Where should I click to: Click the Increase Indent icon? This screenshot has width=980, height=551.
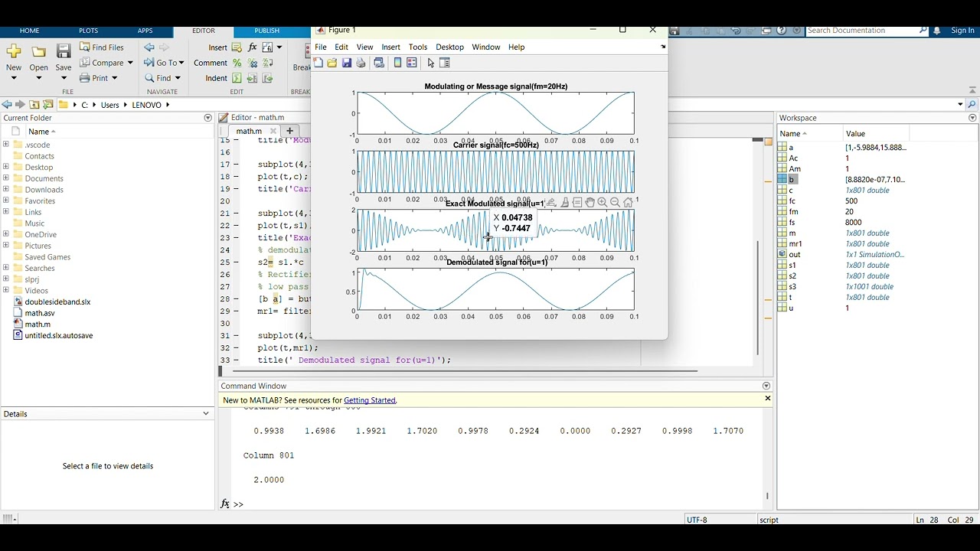click(x=253, y=78)
